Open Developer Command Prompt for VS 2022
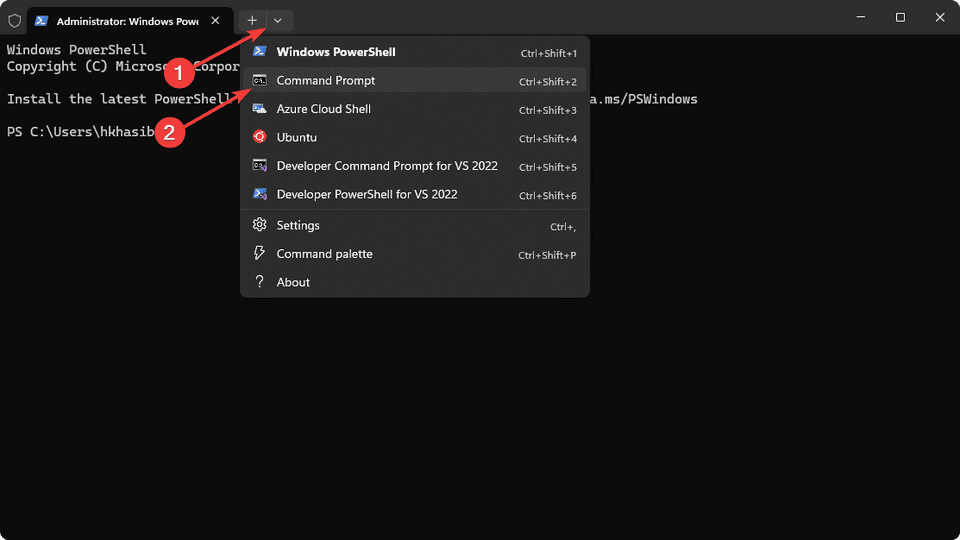The height and width of the screenshot is (540, 960). click(414, 166)
